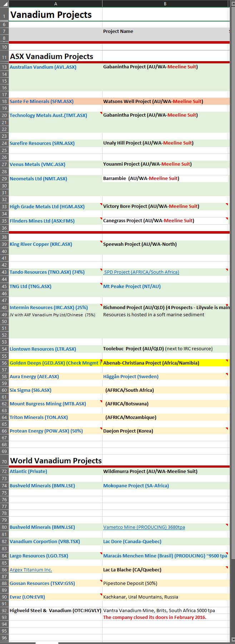
Task: Select cell 'Tando Resources (TNO.ASX) (74%)'
Action: coord(55,272)
